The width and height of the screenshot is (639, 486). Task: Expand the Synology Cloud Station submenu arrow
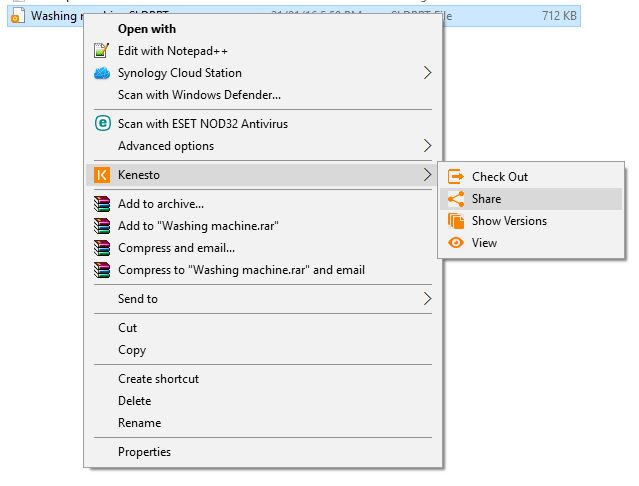tap(427, 73)
